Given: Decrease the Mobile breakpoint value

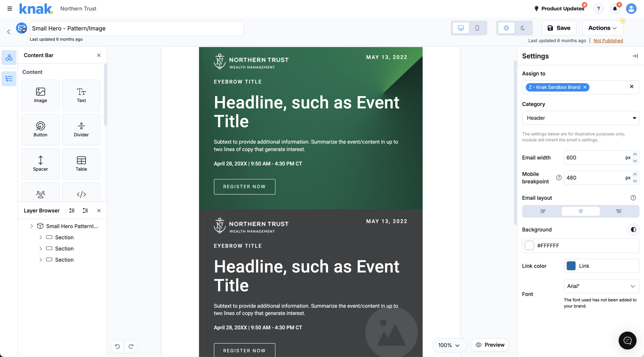Looking at the screenshot, I should 635,181.
